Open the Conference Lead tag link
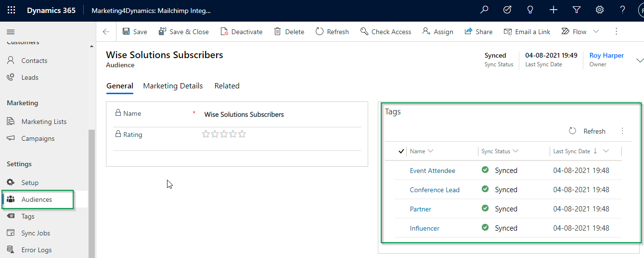644x258 pixels. tap(435, 190)
